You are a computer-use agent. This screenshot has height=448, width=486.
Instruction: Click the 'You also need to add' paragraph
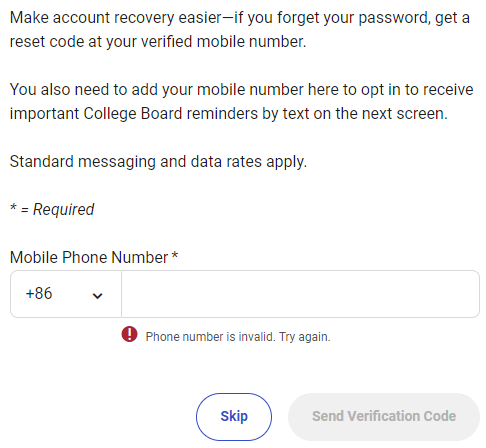click(242, 102)
